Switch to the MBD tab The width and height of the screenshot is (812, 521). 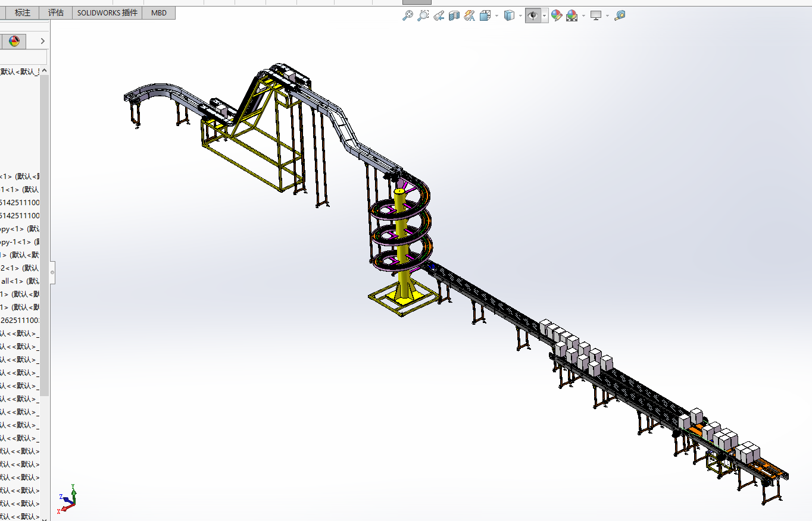click(159, 12)
